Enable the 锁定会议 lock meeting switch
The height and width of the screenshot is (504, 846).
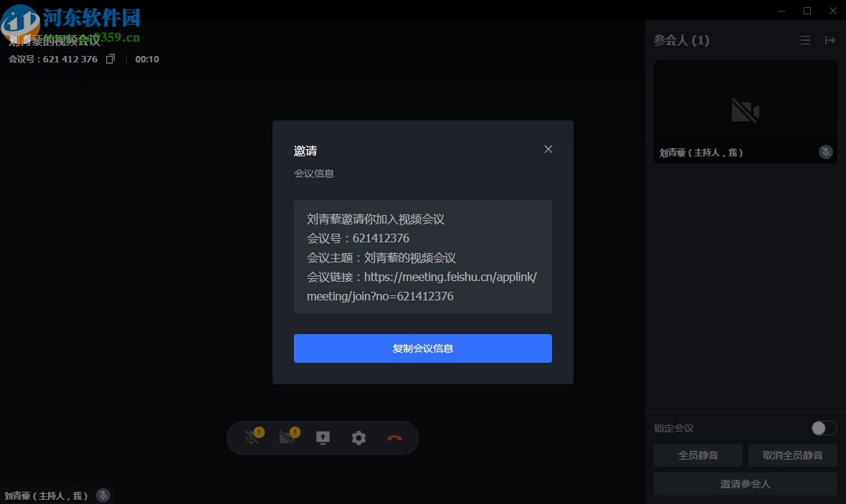point(823,428)
